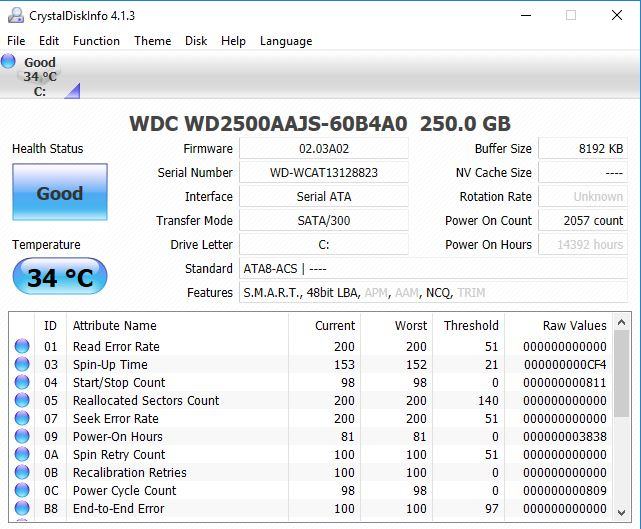Click current value 153 for Spin-Up Time

click(344, 364)
